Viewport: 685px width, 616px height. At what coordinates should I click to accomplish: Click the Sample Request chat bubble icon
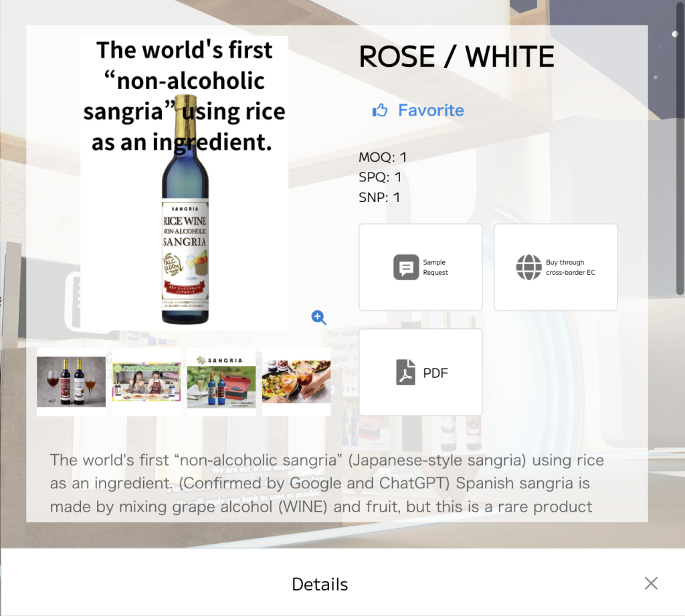[406, 267]
